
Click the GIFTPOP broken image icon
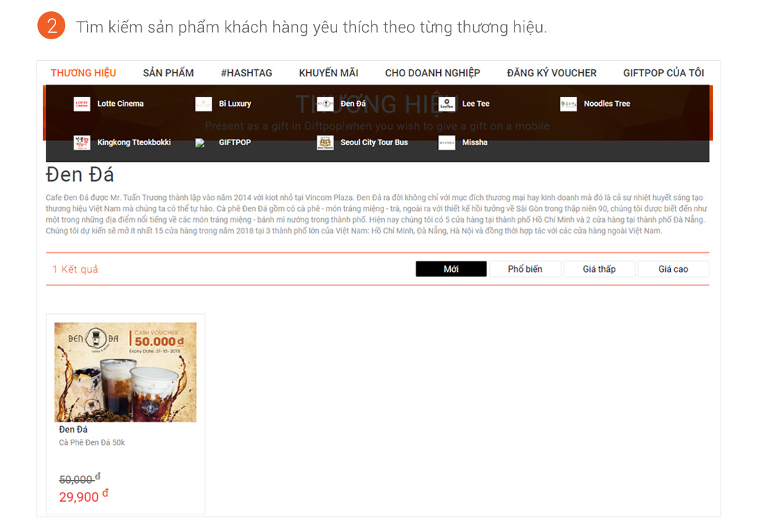tap(200, 143)
